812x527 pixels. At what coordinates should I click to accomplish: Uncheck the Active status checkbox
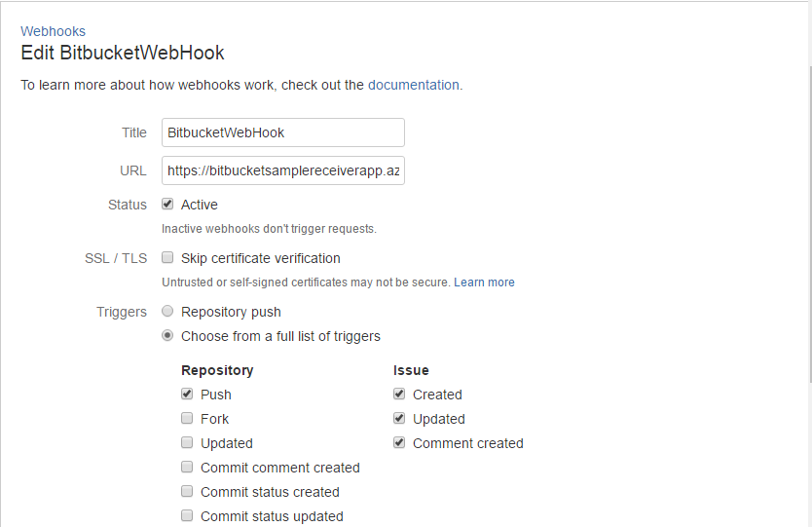click(167, 205)
